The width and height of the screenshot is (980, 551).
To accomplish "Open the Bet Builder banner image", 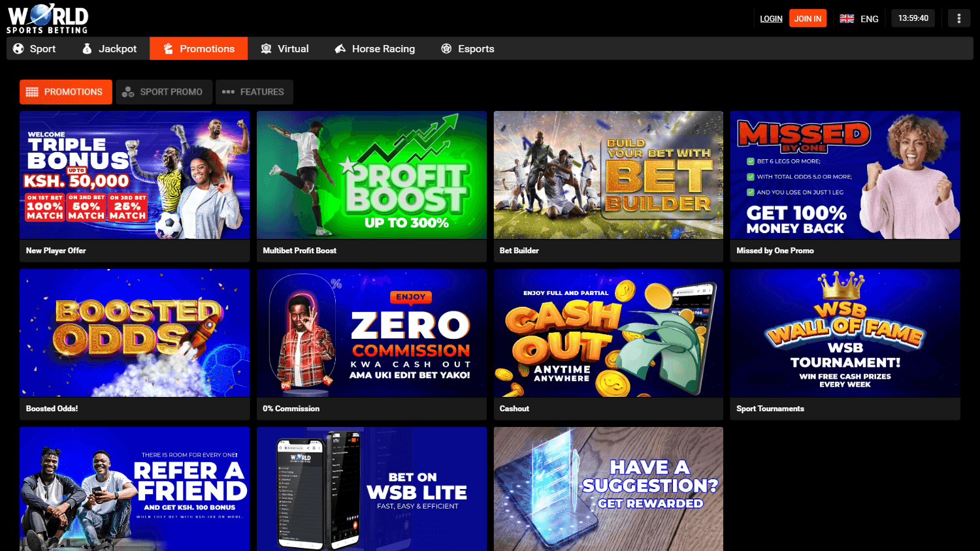I will point(608,175).
